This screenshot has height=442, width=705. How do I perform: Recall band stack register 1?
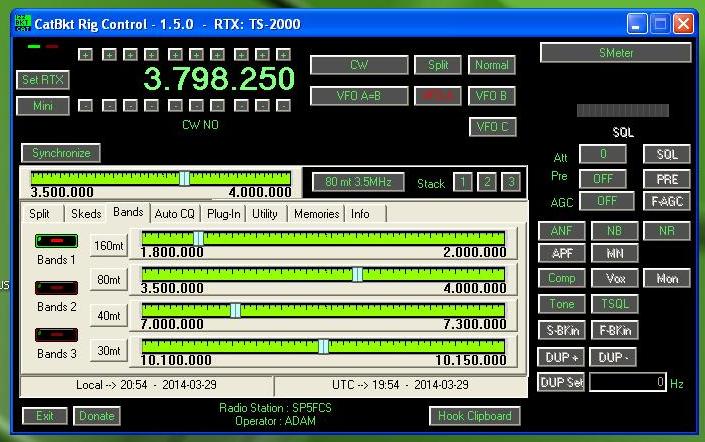(461, 182)
